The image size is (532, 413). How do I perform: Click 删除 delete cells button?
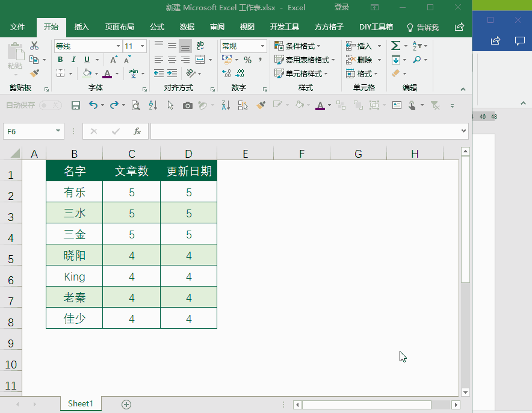tap(360, 60)
